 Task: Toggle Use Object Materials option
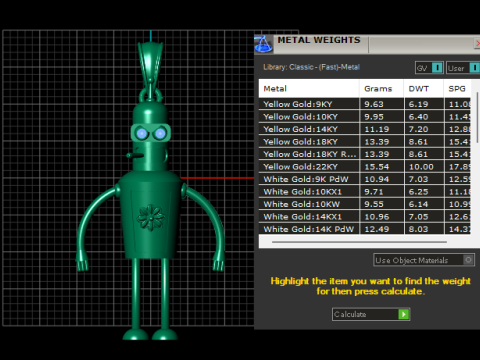coord(424,260)
